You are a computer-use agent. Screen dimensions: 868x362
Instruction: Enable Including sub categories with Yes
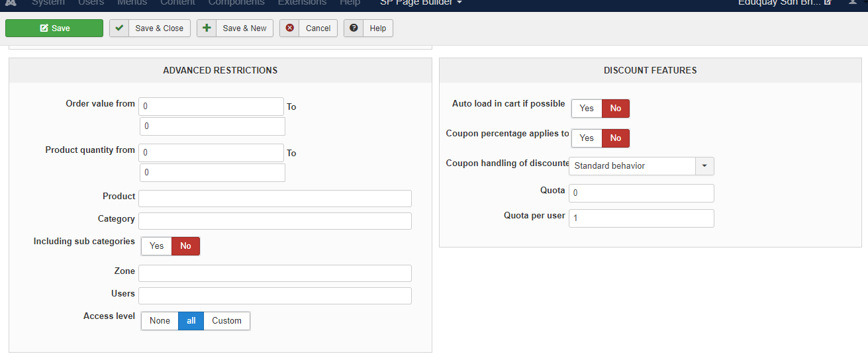click(x=157, y=246)
